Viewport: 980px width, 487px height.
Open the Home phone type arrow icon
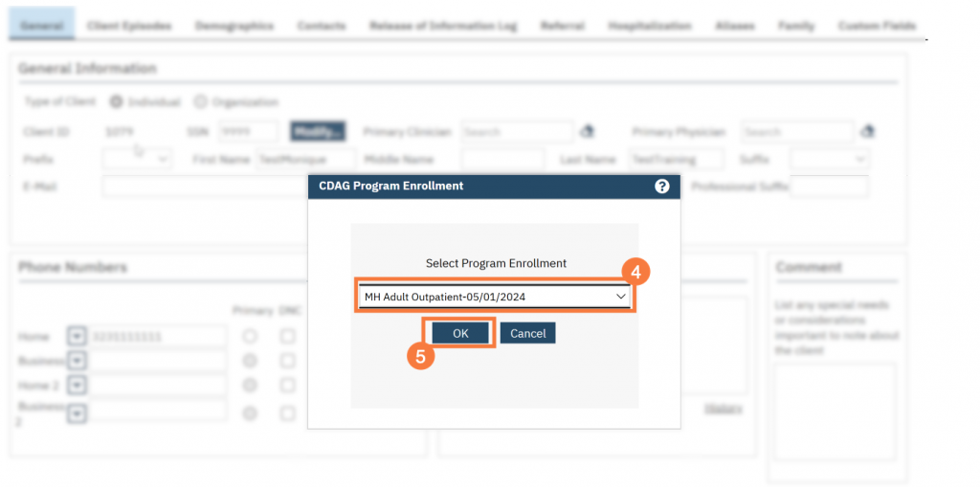click(77, 337)
